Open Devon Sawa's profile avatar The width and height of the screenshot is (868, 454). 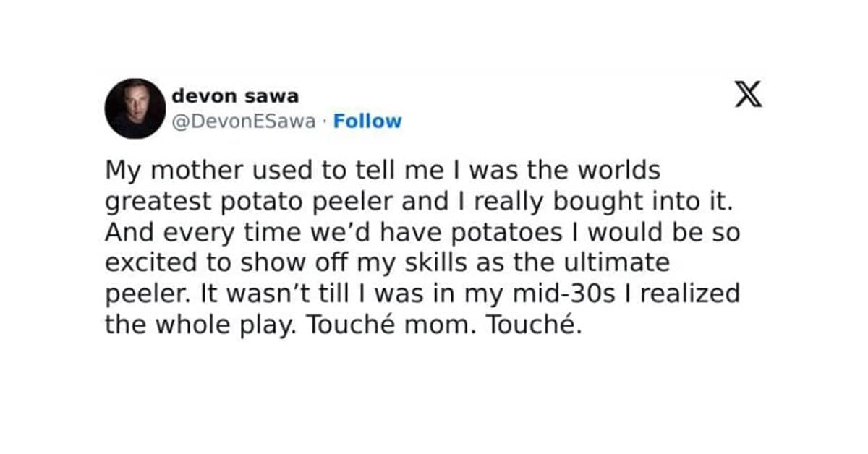click(x=135, y=108)
